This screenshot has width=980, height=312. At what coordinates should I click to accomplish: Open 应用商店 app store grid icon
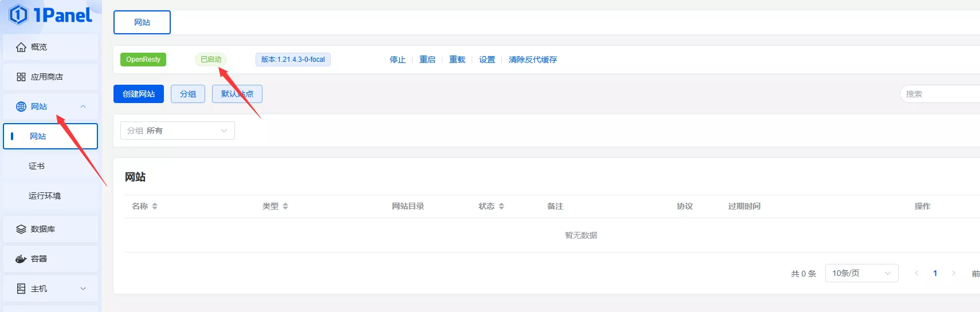[21, 77]
